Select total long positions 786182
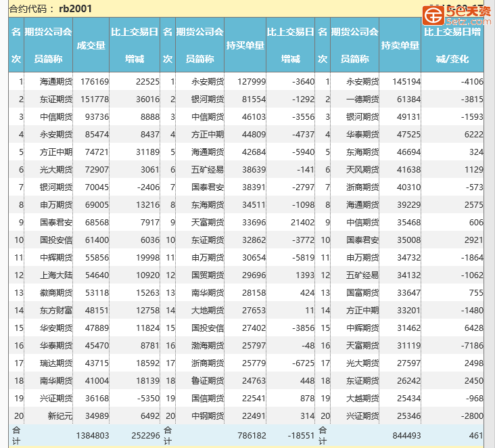 [252, 436]
